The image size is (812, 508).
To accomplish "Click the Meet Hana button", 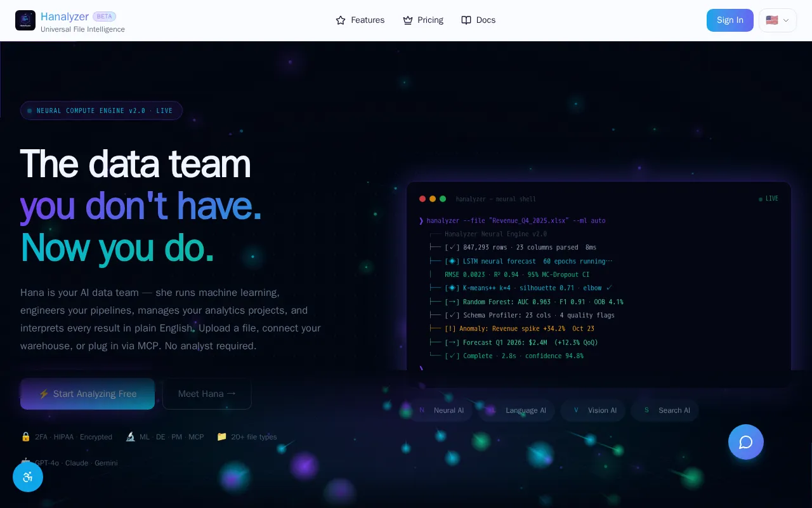I will tap(207, 394).
